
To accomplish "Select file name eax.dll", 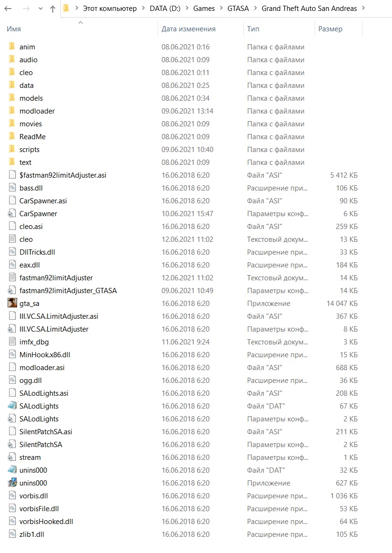I will [29, 265].
